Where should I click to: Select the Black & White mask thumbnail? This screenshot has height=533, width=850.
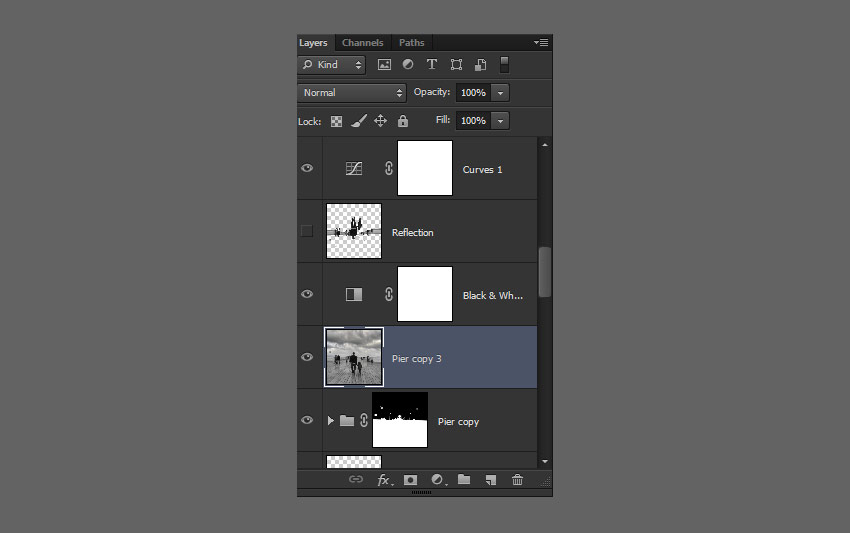point(425,294)
